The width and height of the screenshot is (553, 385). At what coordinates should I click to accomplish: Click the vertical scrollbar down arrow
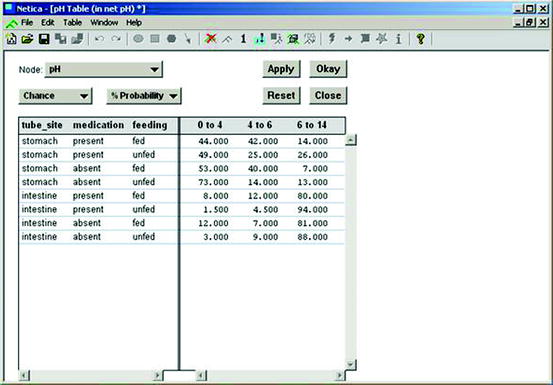coord(351,364)
